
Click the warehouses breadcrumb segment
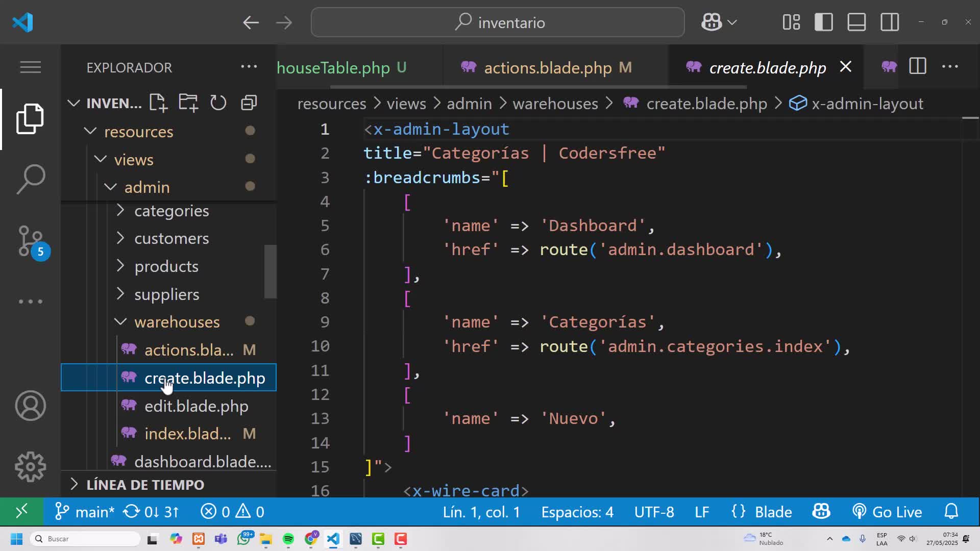[555, 104]
